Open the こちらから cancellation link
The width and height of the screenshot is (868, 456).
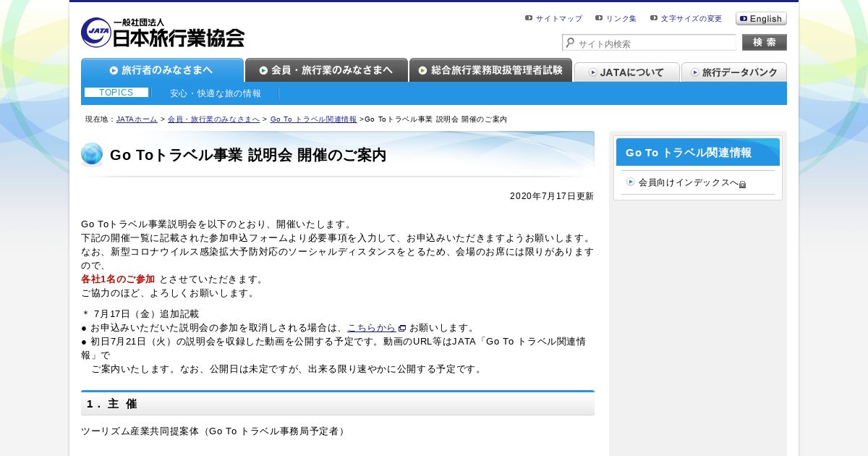tap(372, 328)
